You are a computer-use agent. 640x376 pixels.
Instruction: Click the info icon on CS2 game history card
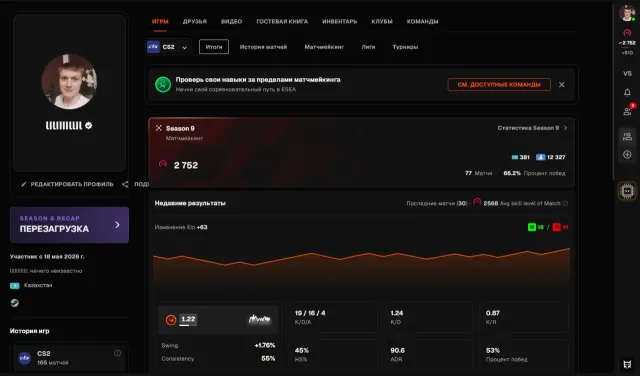(x=117, y=353)
